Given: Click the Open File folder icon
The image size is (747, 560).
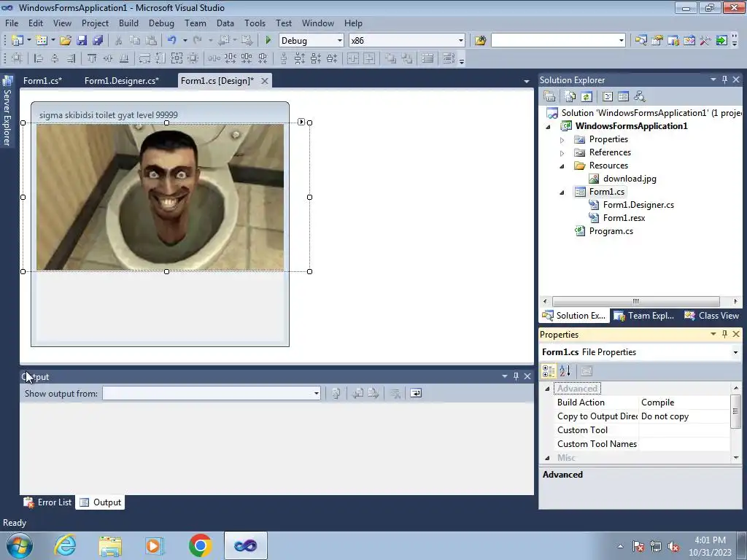Looking at the screenshot, I should (x=66, y=41).
